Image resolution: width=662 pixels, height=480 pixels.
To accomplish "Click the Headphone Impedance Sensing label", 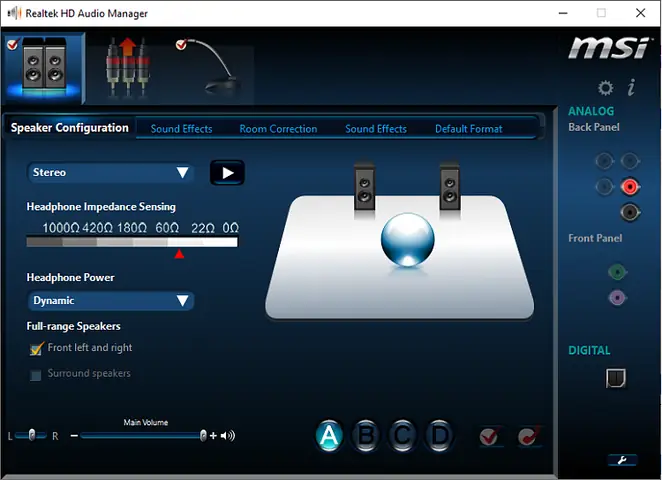I will pos(101,206).
